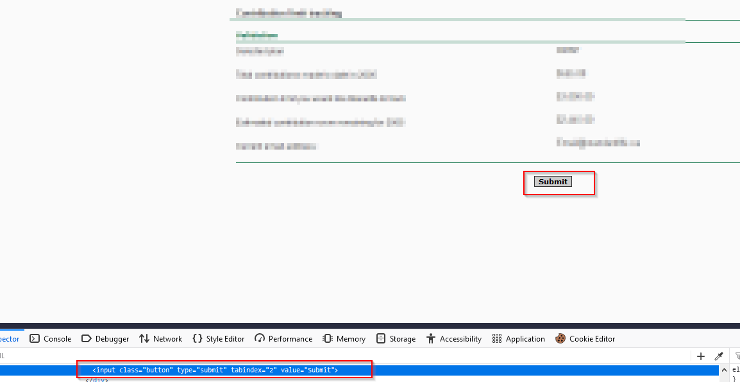Select the highlighted input submit HTML line

coord(359,370)
